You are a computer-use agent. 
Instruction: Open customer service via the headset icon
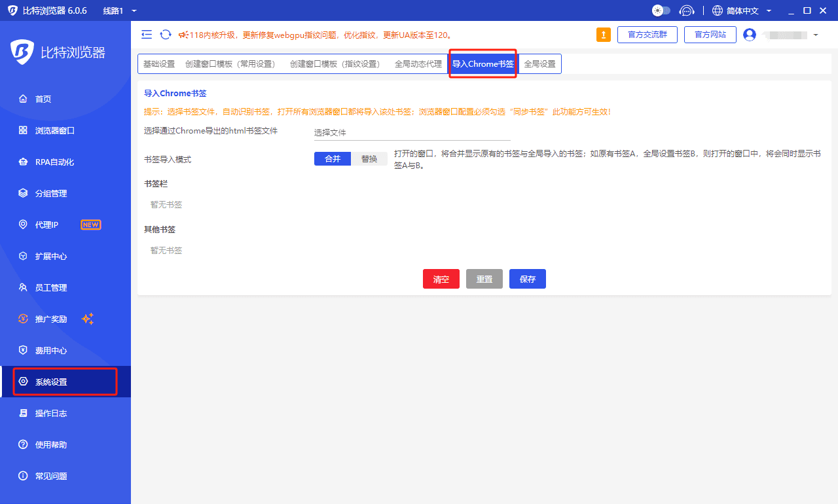click(x=686, y=10)
